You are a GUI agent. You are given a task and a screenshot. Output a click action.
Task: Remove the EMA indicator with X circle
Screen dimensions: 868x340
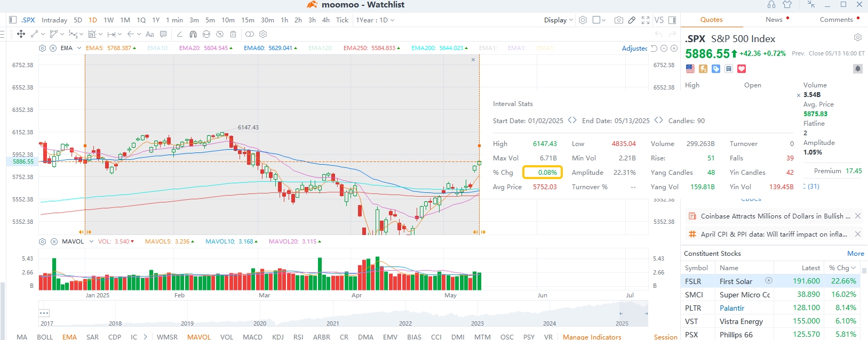(53, 48)
